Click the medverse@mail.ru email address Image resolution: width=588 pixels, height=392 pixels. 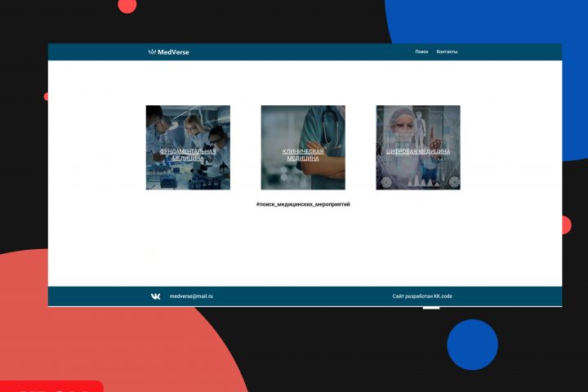[x=191, y=296]
